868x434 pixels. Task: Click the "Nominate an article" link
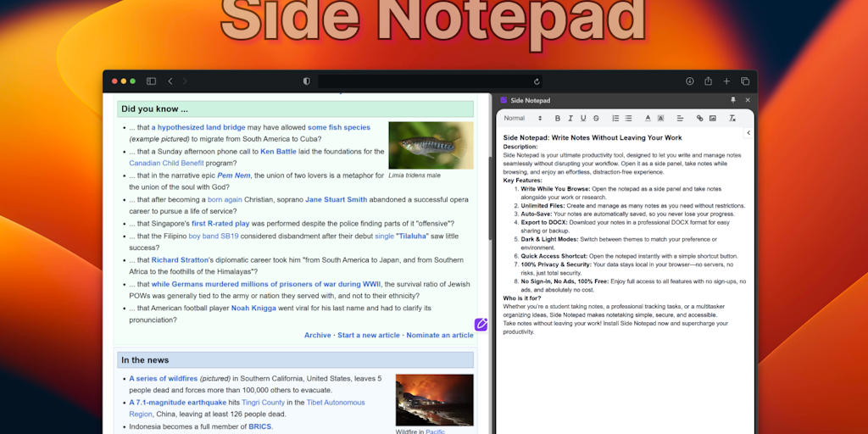pyautogui.click(x=439, y=335)
